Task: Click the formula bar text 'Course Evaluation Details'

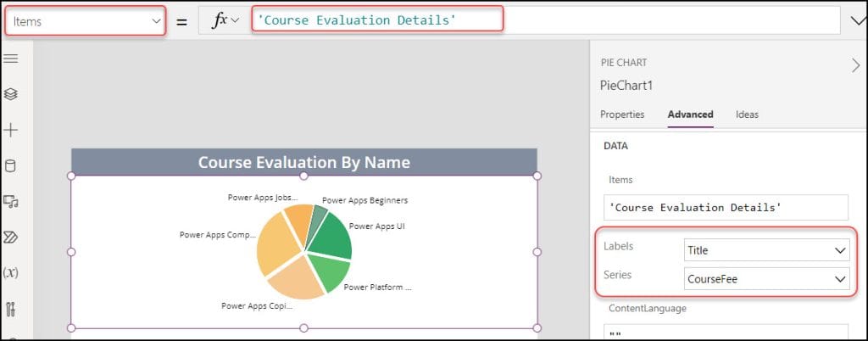Action: pyautogui.click(x=357, y=20)
